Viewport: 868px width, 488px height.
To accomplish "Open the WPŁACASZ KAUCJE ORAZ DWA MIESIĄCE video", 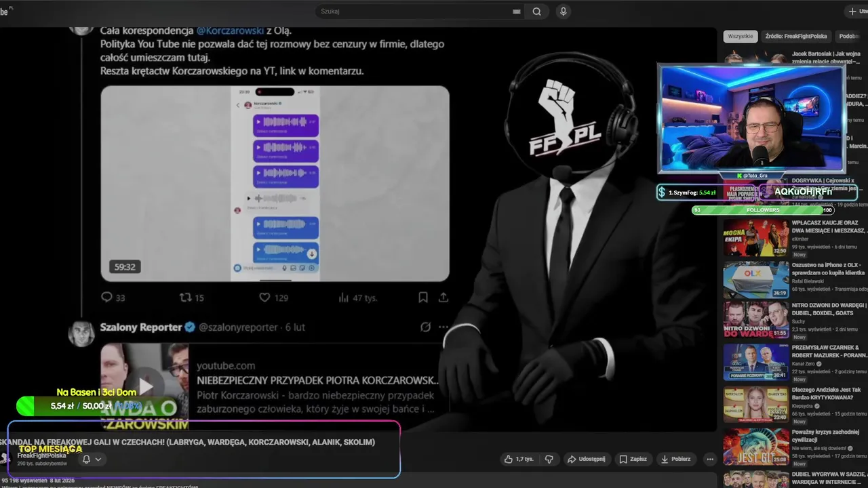I will point(829,226).
